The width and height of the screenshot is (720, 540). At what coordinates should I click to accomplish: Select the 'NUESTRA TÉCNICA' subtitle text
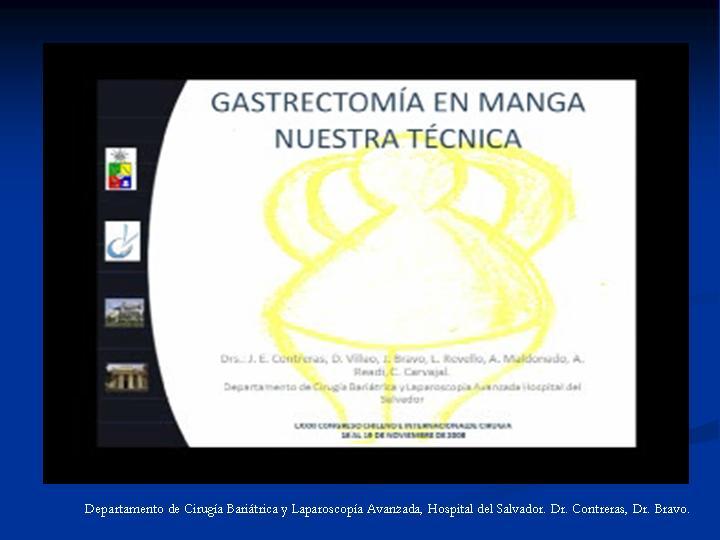pyautogui.click(x=398, y=138)
